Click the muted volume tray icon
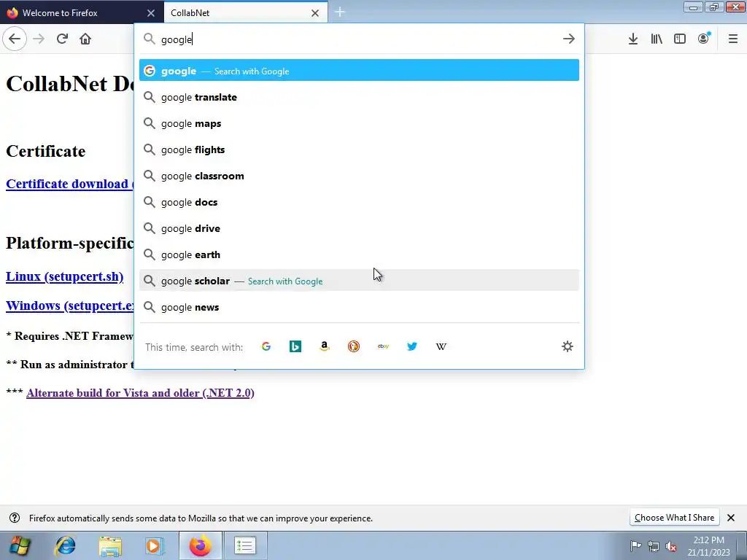747x560 pixels. (x=671, y=546)
